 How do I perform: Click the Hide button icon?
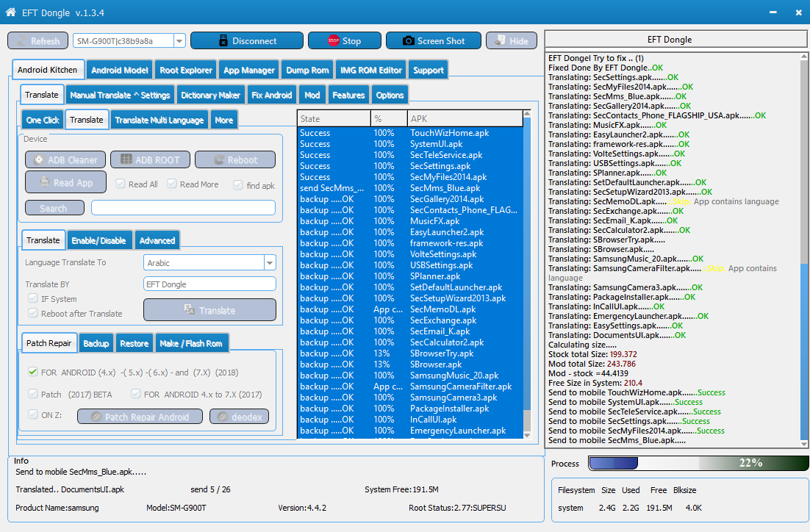coord(500,40)
